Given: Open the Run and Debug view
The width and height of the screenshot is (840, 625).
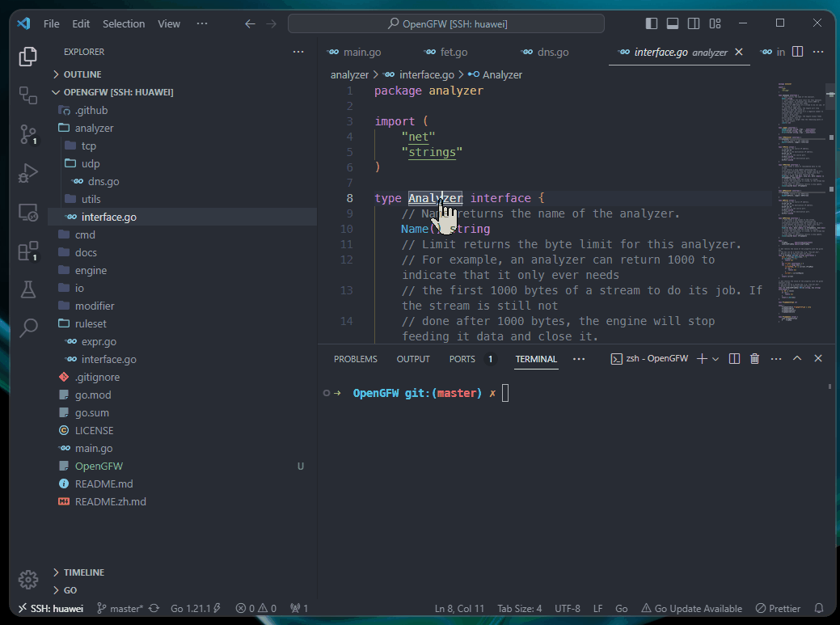Looking at the screenshot, I should click(28, 173).
